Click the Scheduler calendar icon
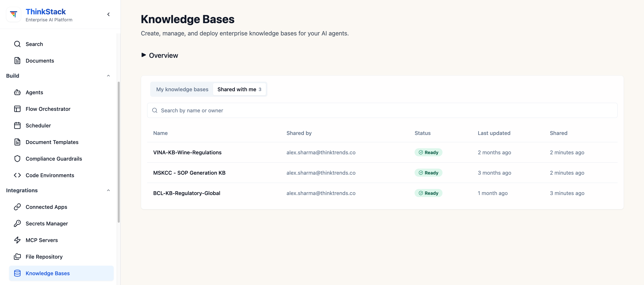 click(17, 125)
